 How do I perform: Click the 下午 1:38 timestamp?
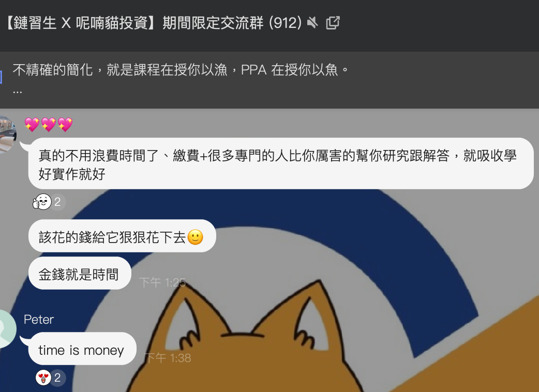click(168, 358)
